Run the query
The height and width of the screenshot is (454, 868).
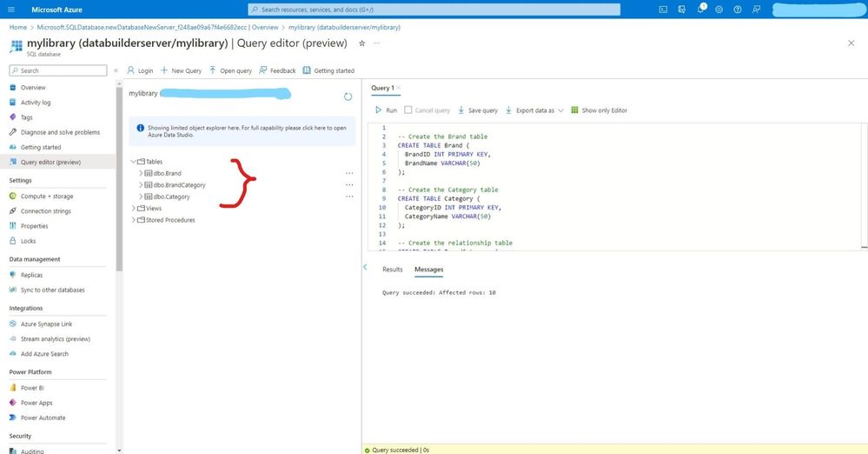386,110
